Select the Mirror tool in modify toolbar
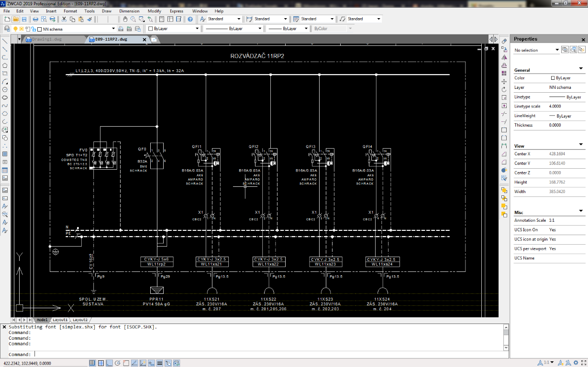This screenshot has width=588, height=367. click(504, 57)
